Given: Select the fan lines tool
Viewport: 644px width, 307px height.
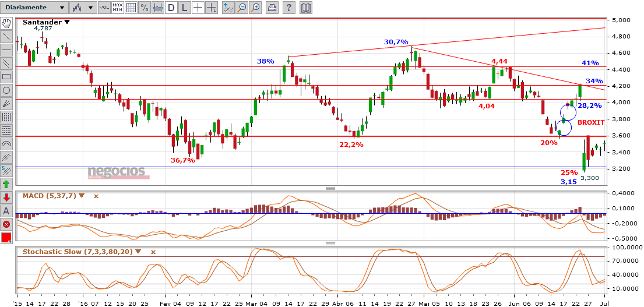Looking at the screenshot, I should [x=6, y=104].
